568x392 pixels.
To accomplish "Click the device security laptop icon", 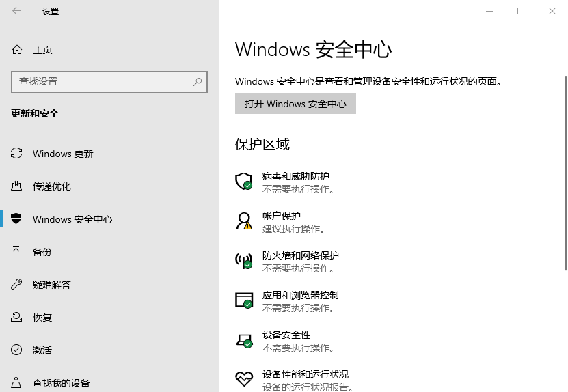I will pos(244,340).
